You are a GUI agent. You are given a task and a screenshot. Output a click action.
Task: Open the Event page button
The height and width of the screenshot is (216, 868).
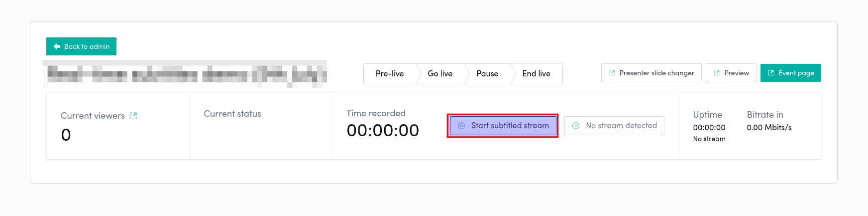[x=790, y=73]
